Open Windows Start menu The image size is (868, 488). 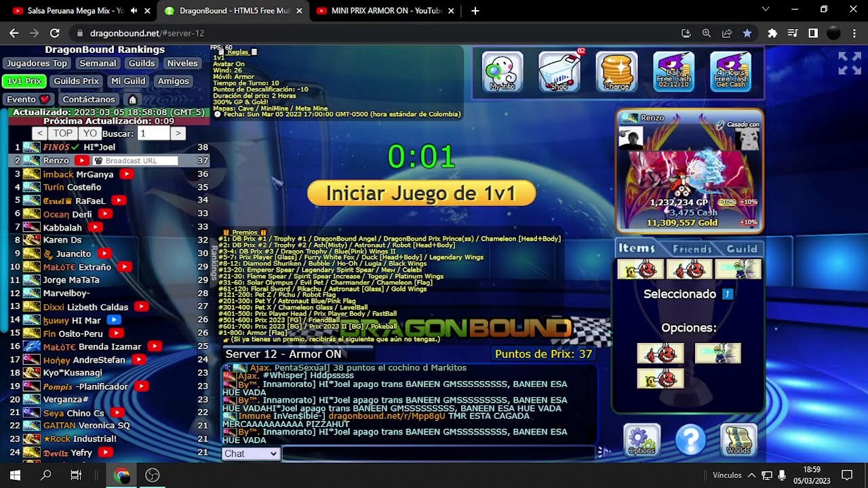pyautogui.click(x=15, y=475)
